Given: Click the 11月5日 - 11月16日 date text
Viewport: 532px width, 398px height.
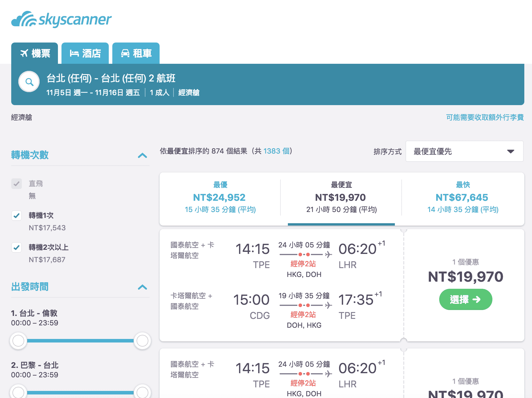Looking at the screenshot, I should click(93, 93).
